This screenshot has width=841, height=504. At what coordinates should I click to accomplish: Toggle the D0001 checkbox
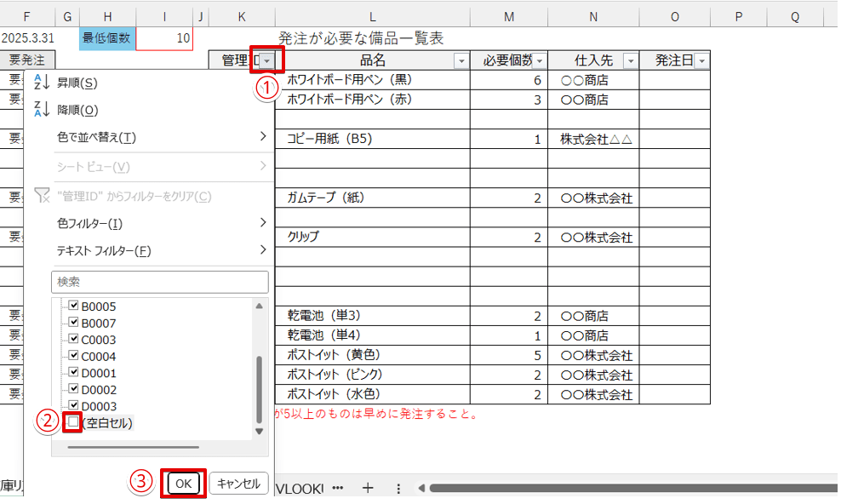click(73, 372)
